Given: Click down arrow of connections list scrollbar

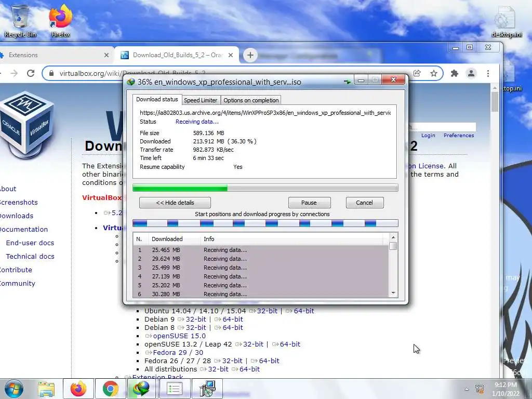Looking at the screenshot, I should [393, 293].
